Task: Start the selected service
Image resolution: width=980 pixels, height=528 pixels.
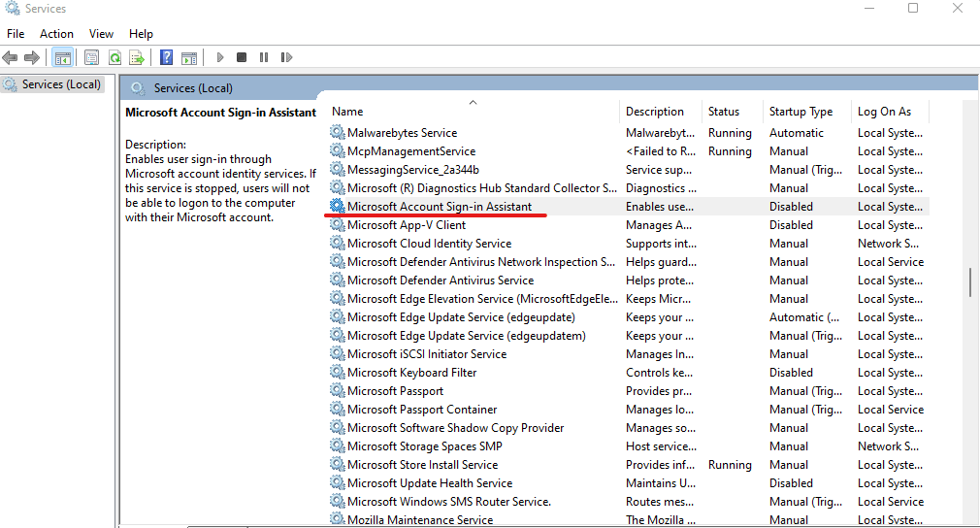Action: coord(219,57)
